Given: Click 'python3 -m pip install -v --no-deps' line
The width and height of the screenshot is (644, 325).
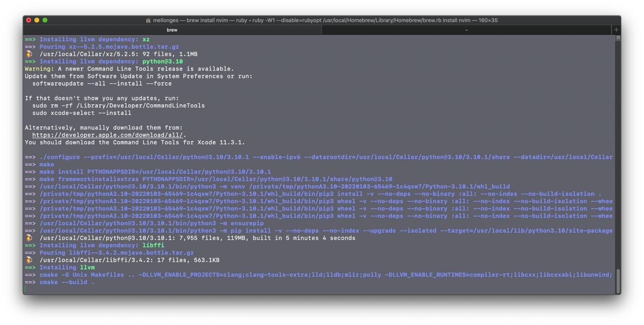Looking at the screenshot, I should click(326, 231).
